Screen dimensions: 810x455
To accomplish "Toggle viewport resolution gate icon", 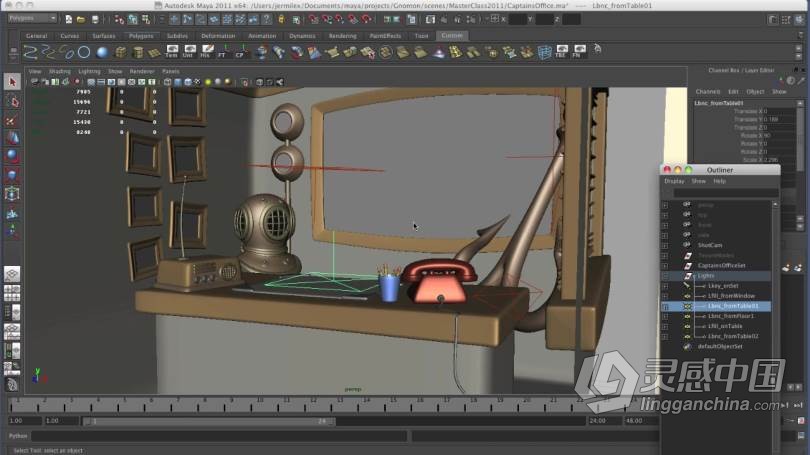I will click(111, 82).
